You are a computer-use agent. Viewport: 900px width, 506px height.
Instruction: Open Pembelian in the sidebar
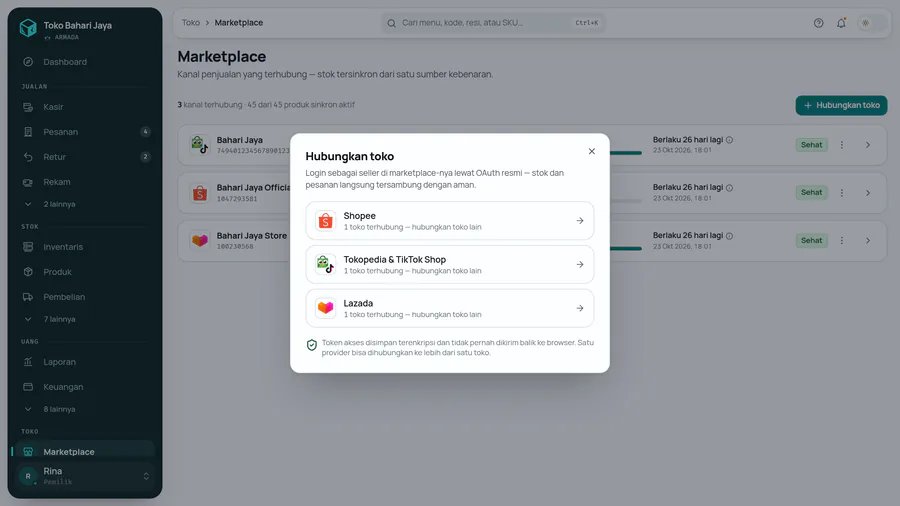coord(85,297)
